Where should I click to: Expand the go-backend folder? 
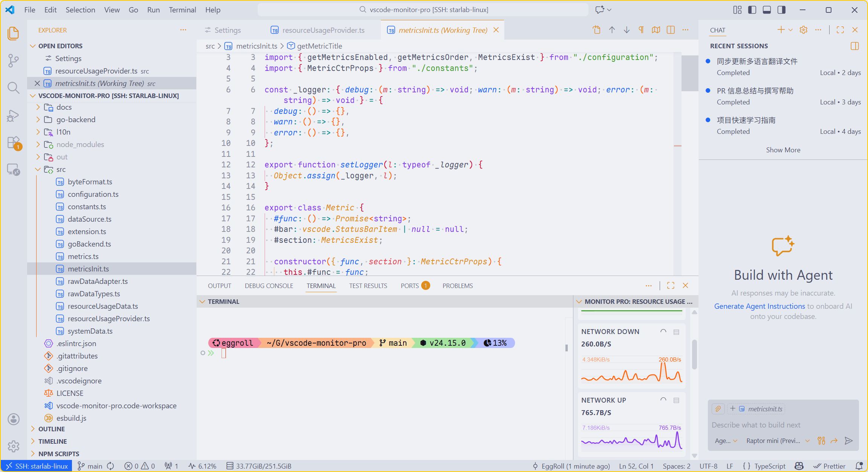point(38,120)
